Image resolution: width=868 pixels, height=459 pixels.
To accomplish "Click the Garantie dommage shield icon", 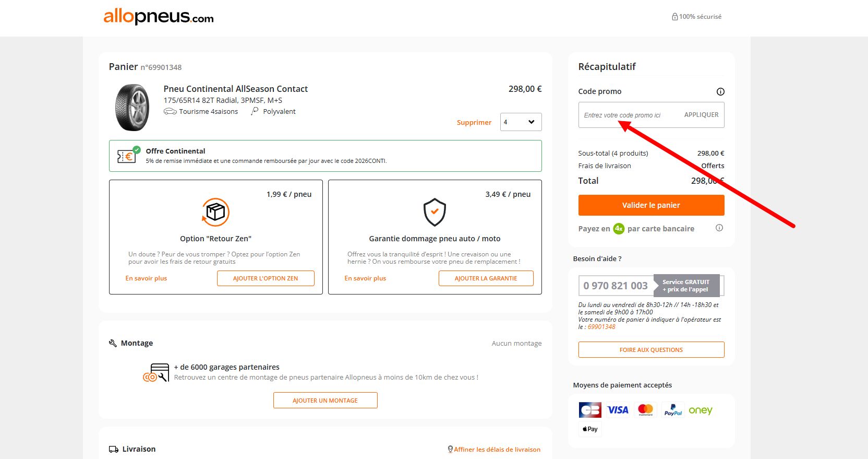I will pos(435,212).
